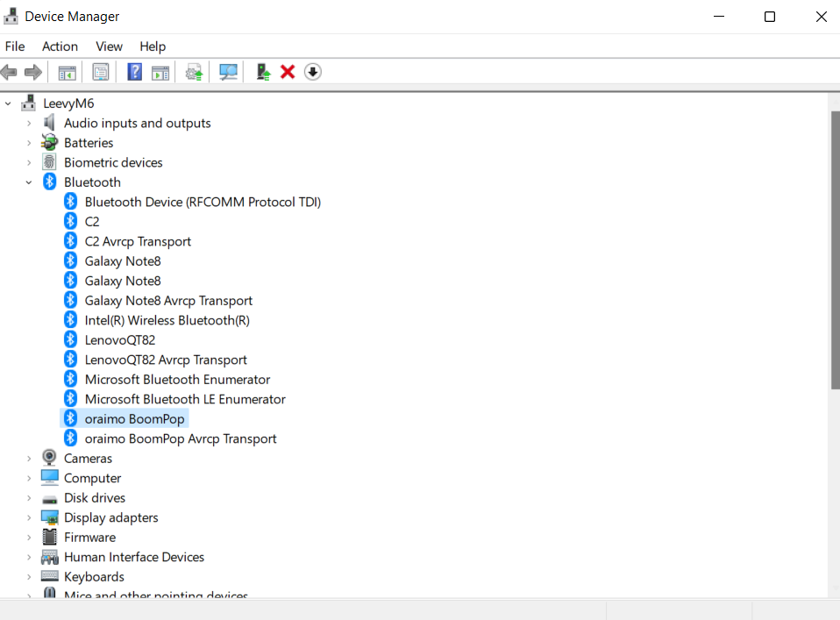The height and width of the screenshot is (620, 840).
Task: Click the chip icon for Firmware
Action: click(49, 537)
